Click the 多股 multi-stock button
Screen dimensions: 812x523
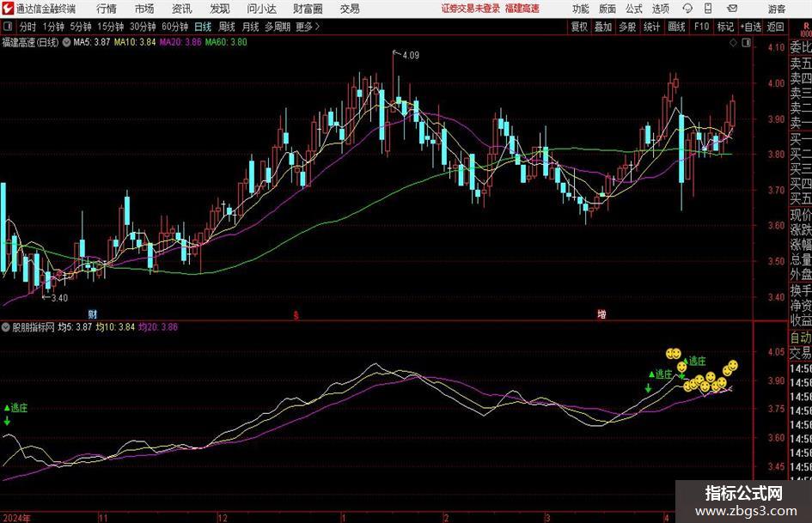click(627, 27)
